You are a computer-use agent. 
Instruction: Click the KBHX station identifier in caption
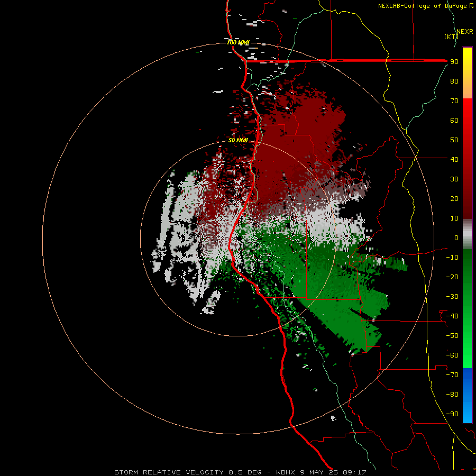(286, 472)
